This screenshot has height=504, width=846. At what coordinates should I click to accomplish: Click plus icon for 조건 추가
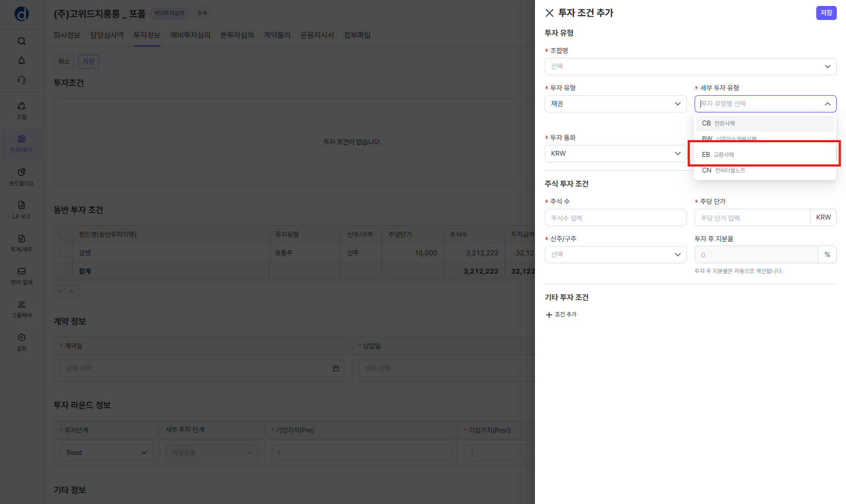pos(549,315)
